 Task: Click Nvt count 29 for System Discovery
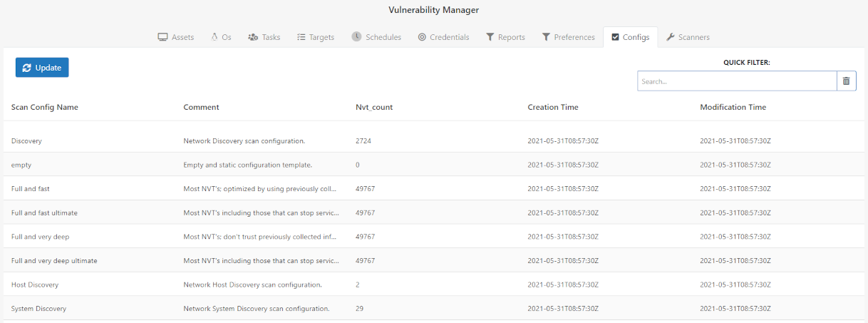pos(360,309)
